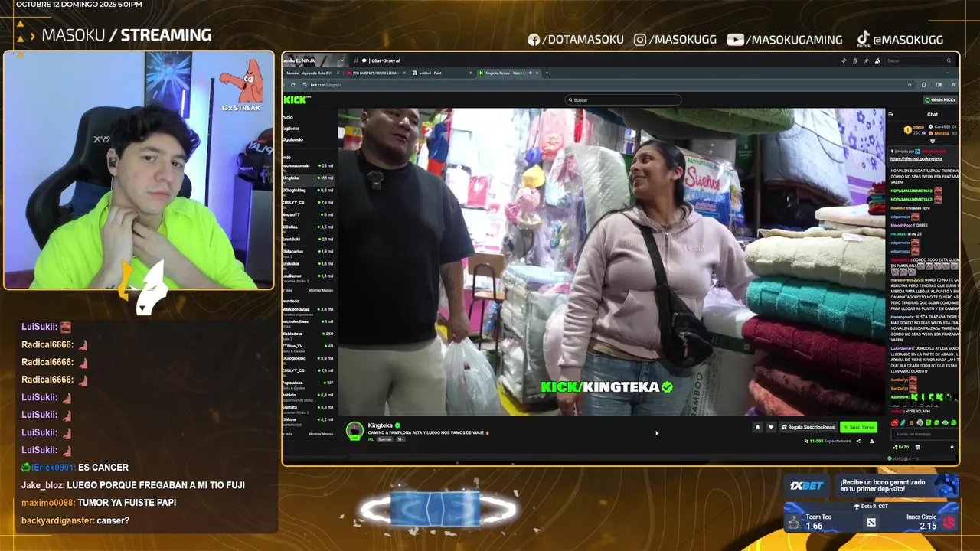
Task: Open Explorar in Kick sidebar
Action: tap(291, 129)
